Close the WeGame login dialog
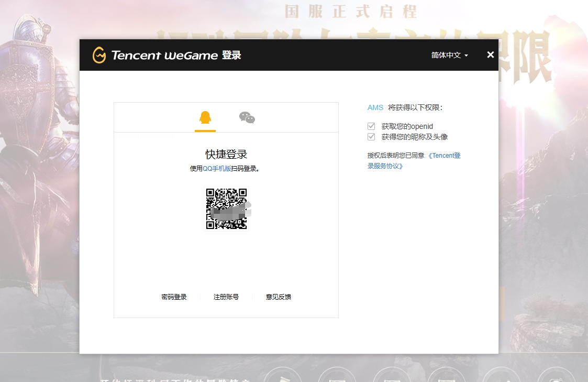The height and width of the screenshot is (382, 588). (490, 55)
